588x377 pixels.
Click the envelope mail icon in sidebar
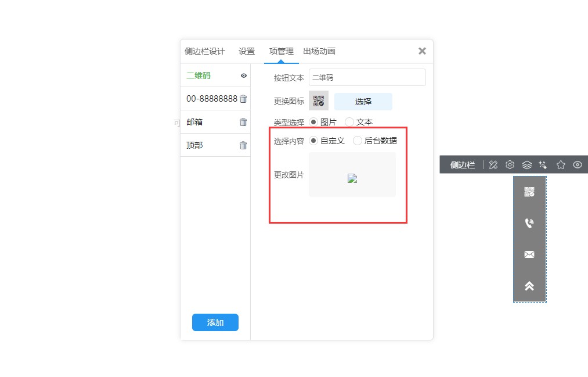(529, 254)
